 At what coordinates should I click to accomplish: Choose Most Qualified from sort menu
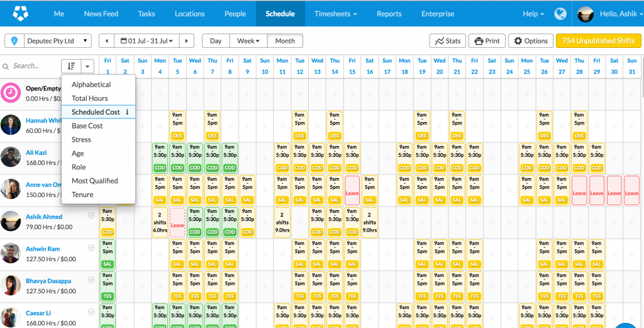[94, 181]
